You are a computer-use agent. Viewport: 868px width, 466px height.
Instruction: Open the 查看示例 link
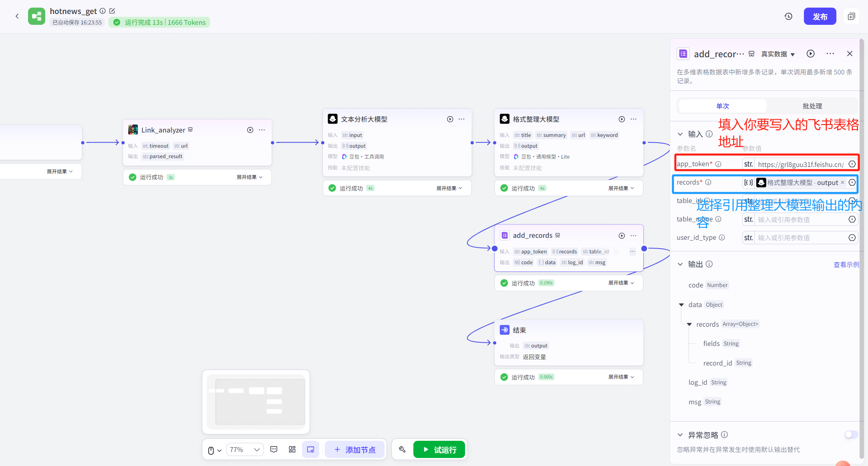click(846, 265)
